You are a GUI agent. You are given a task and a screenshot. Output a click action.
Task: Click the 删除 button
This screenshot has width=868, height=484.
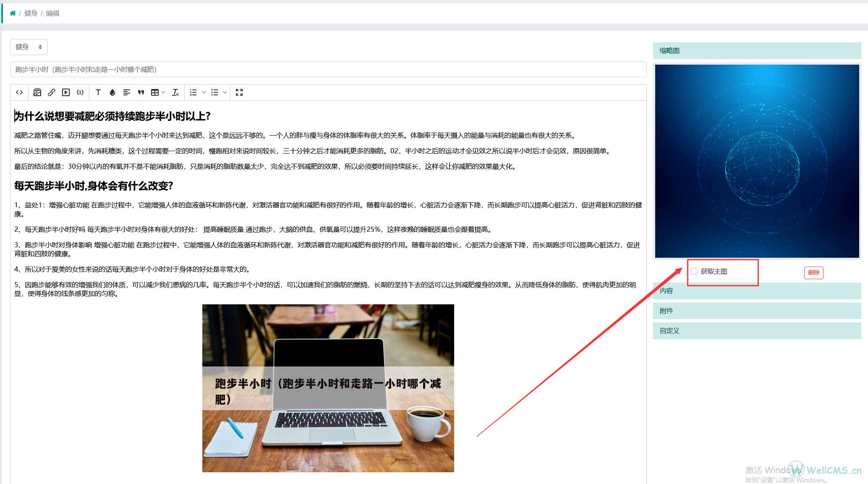click(813, 272)
